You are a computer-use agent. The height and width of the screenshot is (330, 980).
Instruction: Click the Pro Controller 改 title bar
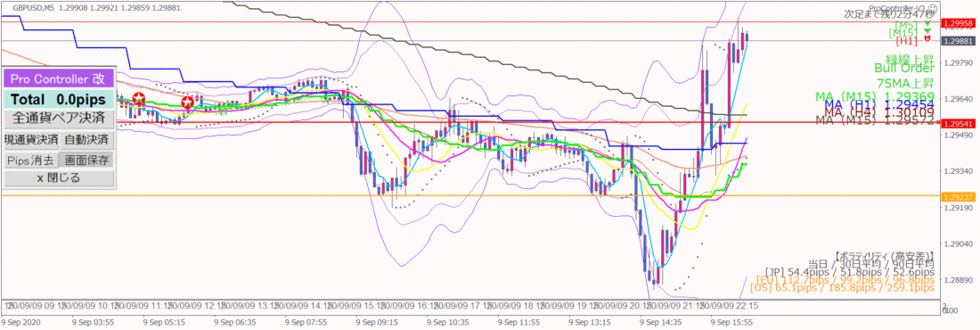point(59,78)
